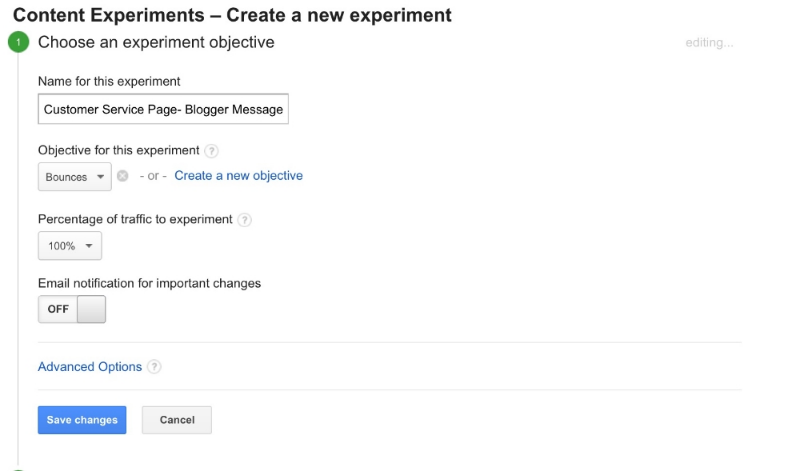800x471 pixels.
Task: Open help icon next to Advanced Options
Action: tap(154, 367)
